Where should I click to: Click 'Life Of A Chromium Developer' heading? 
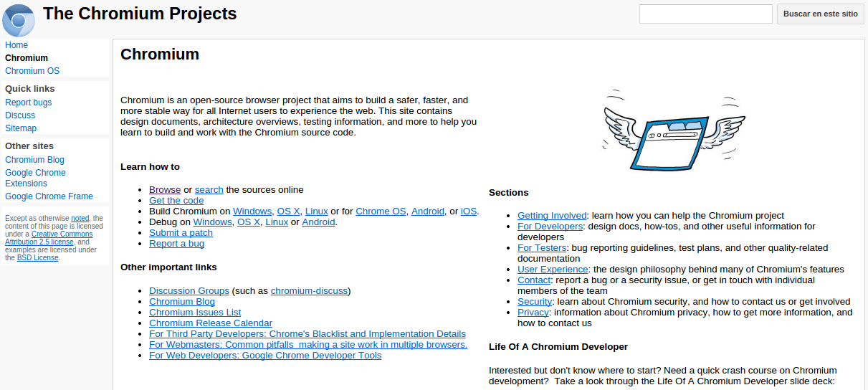tap(558, 347)
